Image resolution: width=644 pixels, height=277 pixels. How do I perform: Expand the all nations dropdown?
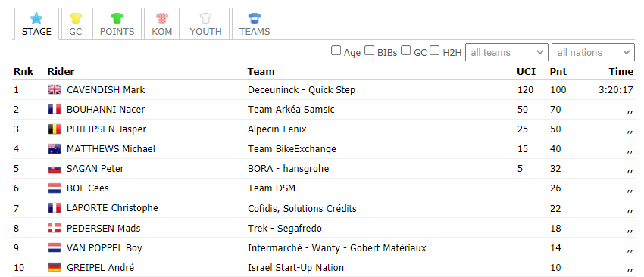tap(593, 52)
